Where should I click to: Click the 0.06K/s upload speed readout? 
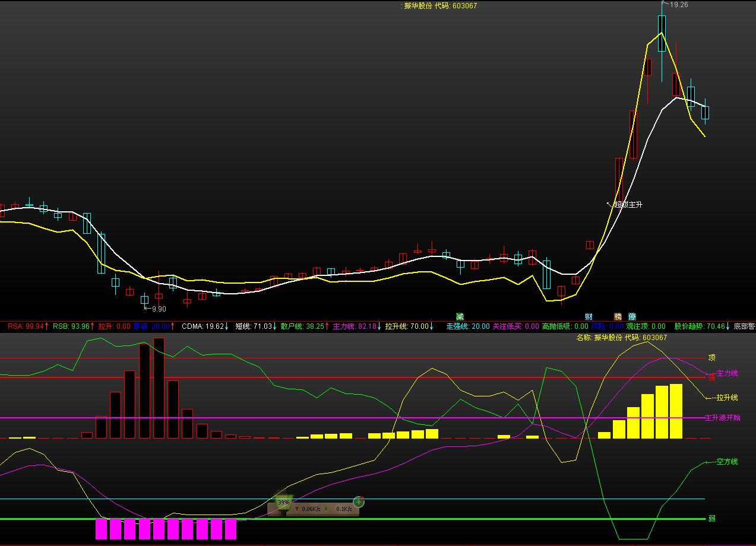(x=311, y=509)
